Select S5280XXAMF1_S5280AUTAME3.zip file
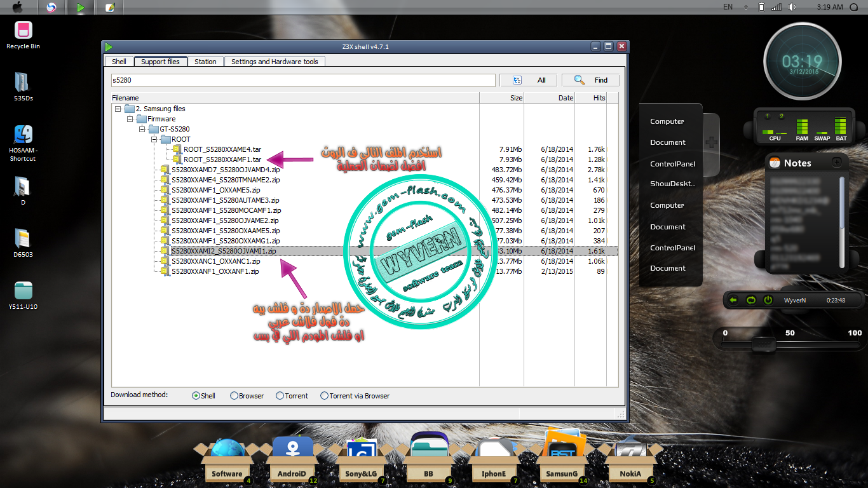The height and width of the screenshot is (488, 868). [x=226, y=200]
